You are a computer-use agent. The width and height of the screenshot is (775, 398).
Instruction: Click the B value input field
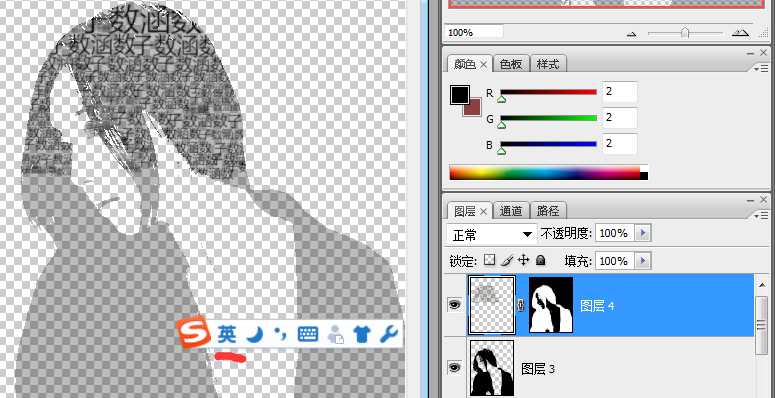coord(619,144)
